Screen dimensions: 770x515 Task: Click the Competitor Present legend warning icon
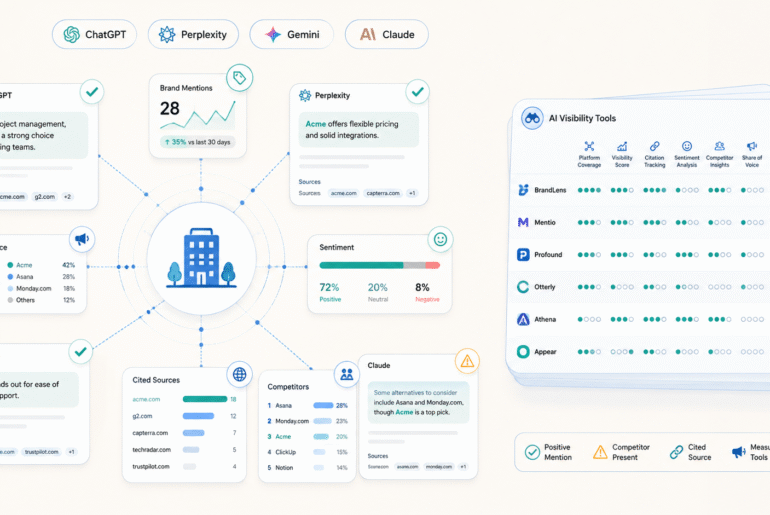tap(600, 452)
